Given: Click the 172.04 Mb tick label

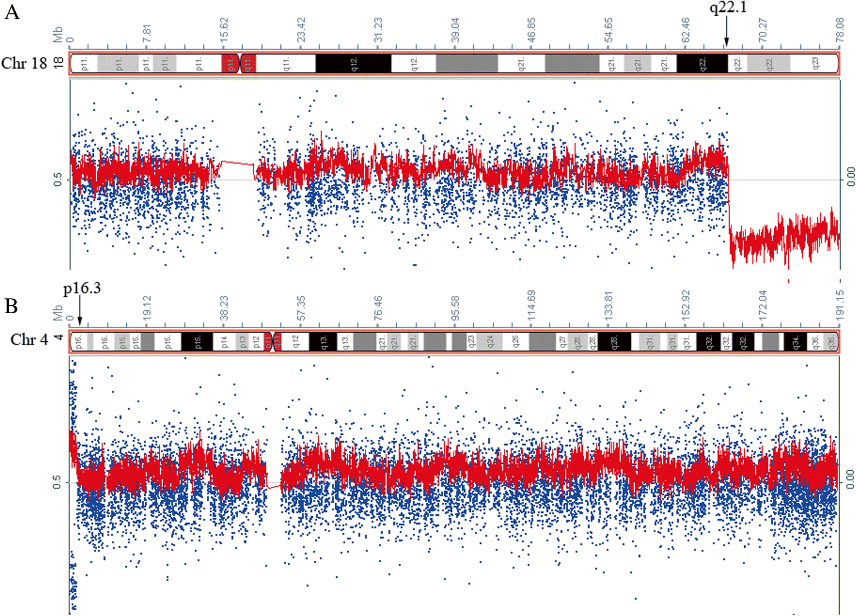Looking at the screenshot, I should click(x=763, y=305).
